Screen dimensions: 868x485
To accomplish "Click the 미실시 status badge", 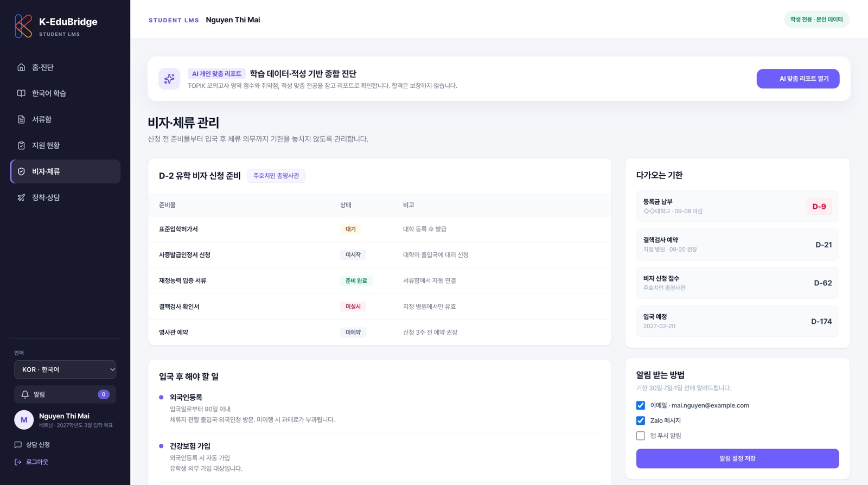I will click(x=353, y=307).
